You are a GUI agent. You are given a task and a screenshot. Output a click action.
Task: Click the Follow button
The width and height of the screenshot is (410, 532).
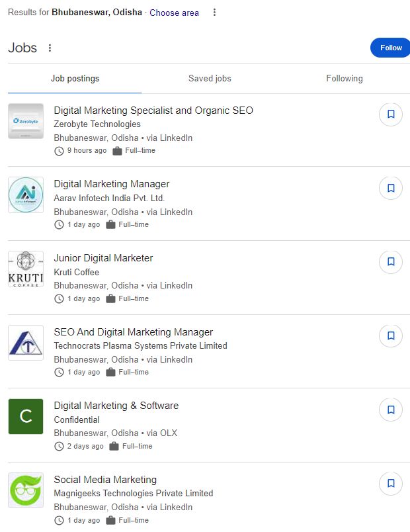point(389,48)
